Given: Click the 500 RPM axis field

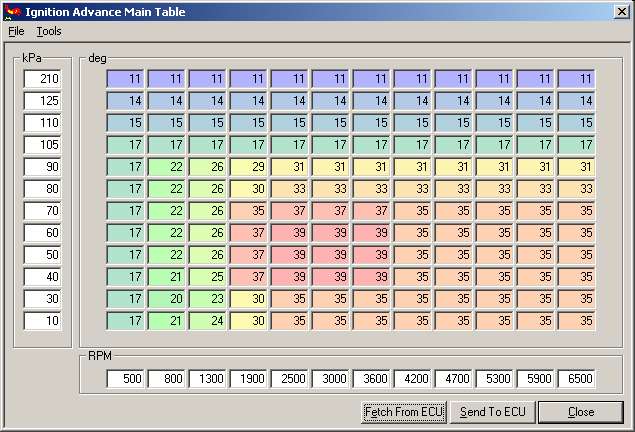Looking at the screenshot, I should pos(126,379).
